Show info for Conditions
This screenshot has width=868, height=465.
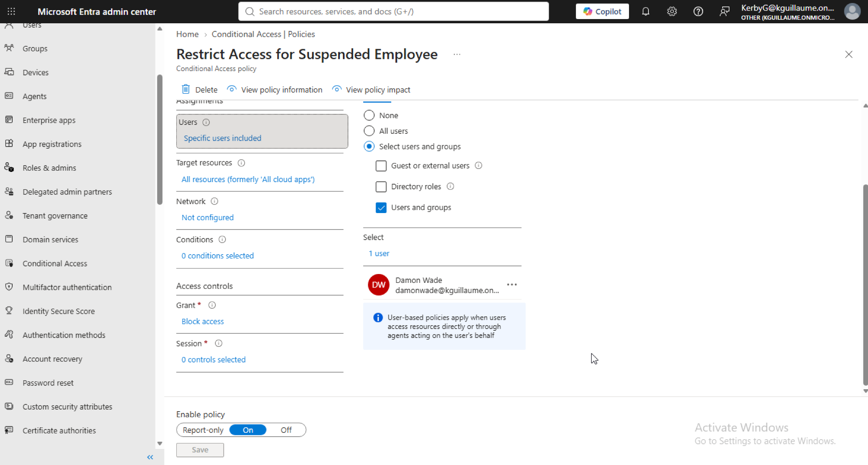click(x=222, y=240)
